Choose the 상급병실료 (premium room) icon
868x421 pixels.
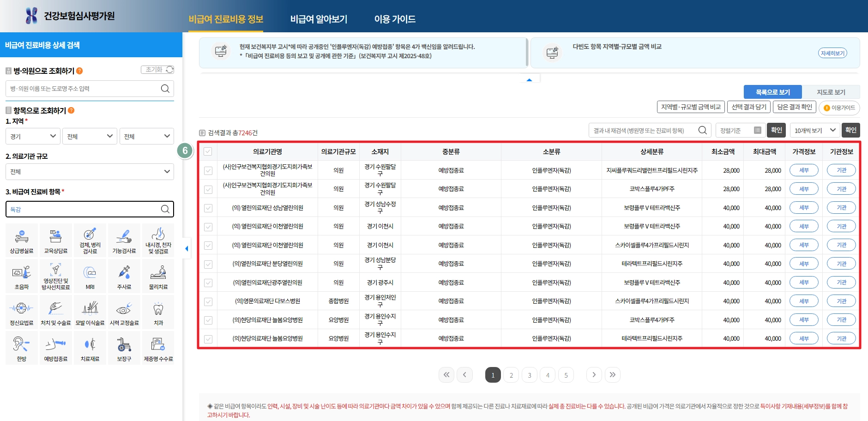22,240
